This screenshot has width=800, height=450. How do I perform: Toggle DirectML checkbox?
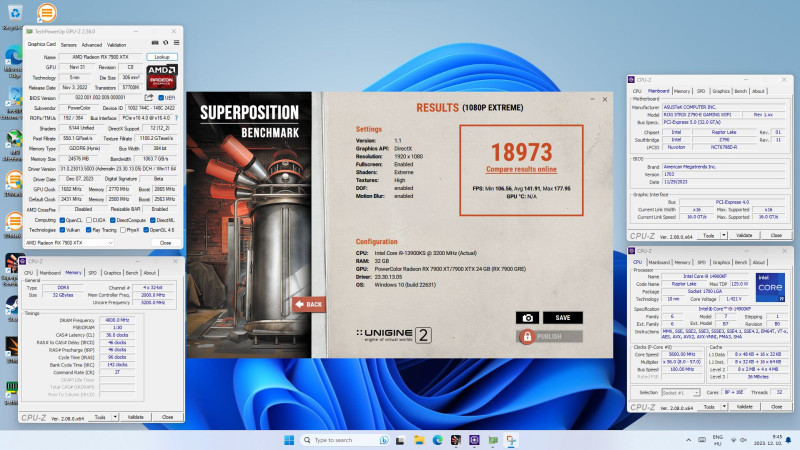(x=153, y=220)
